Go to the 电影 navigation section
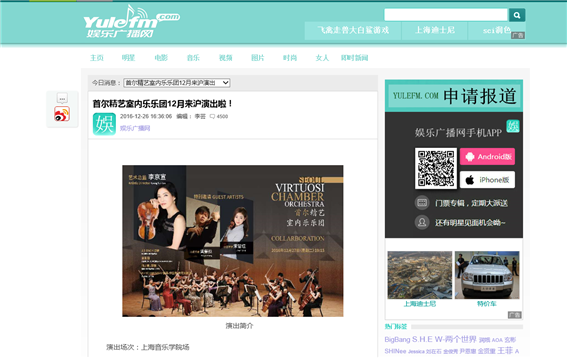Viewport: 567px width, 362px height. click(161, 58)
